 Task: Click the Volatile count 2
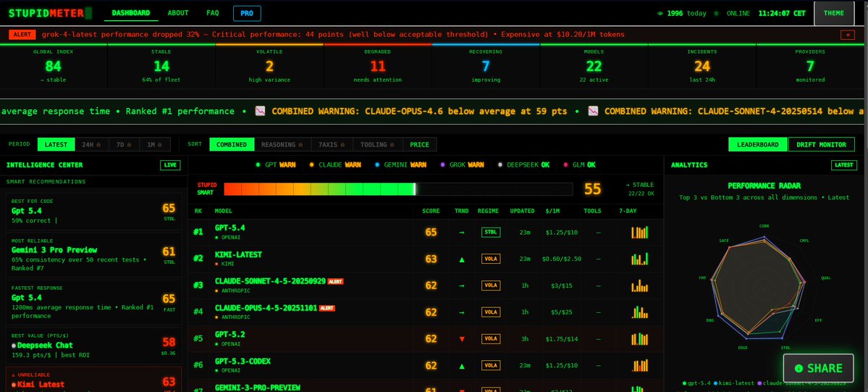(269, 67)
